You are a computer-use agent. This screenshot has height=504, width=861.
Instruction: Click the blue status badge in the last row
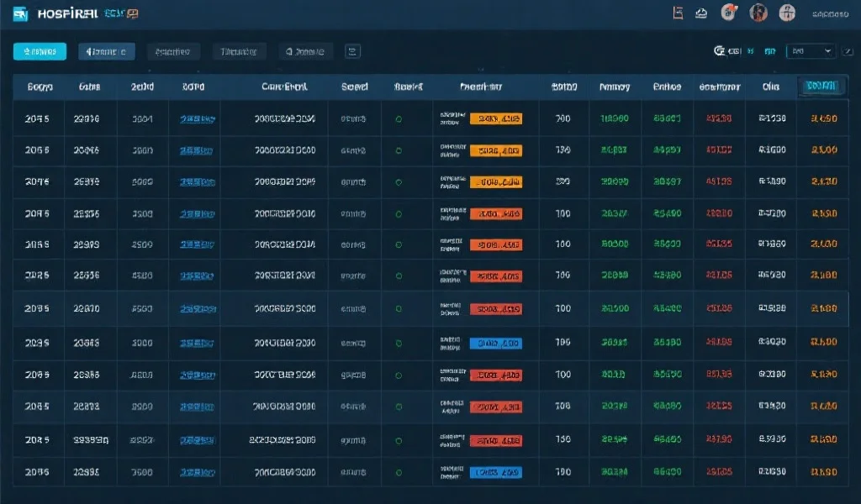(495, 472)
